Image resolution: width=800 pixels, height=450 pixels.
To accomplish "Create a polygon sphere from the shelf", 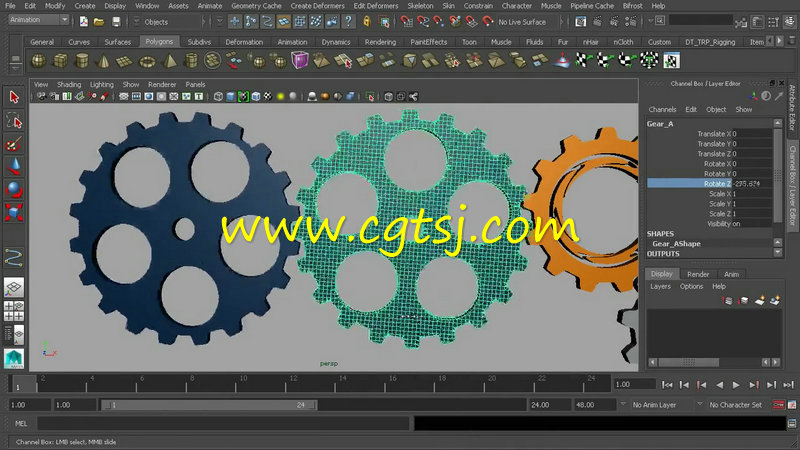I will [x=39, y=61].
